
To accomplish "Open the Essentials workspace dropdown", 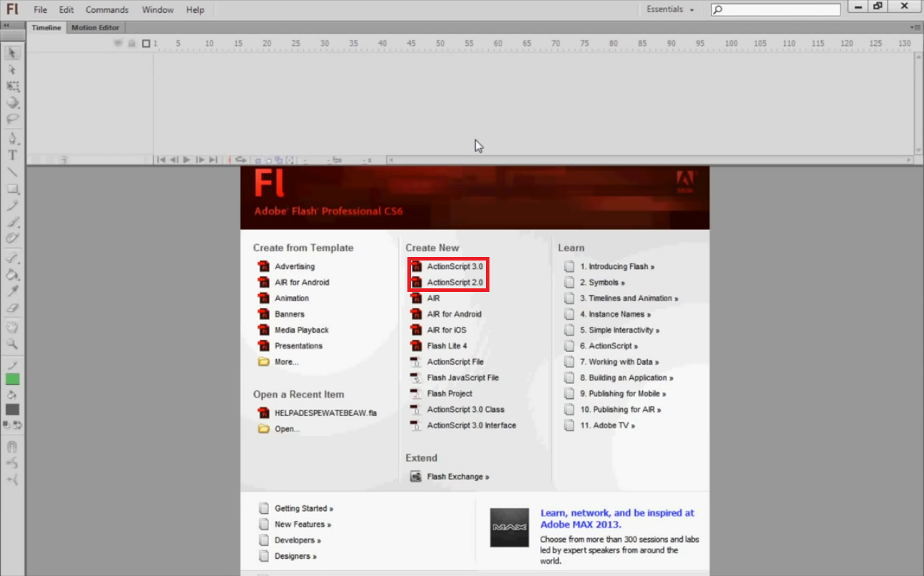I will click(669, 9).
